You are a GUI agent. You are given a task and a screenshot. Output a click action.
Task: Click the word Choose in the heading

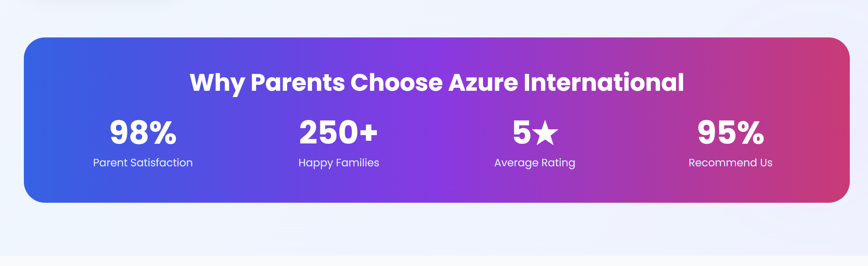click(396, 83)
